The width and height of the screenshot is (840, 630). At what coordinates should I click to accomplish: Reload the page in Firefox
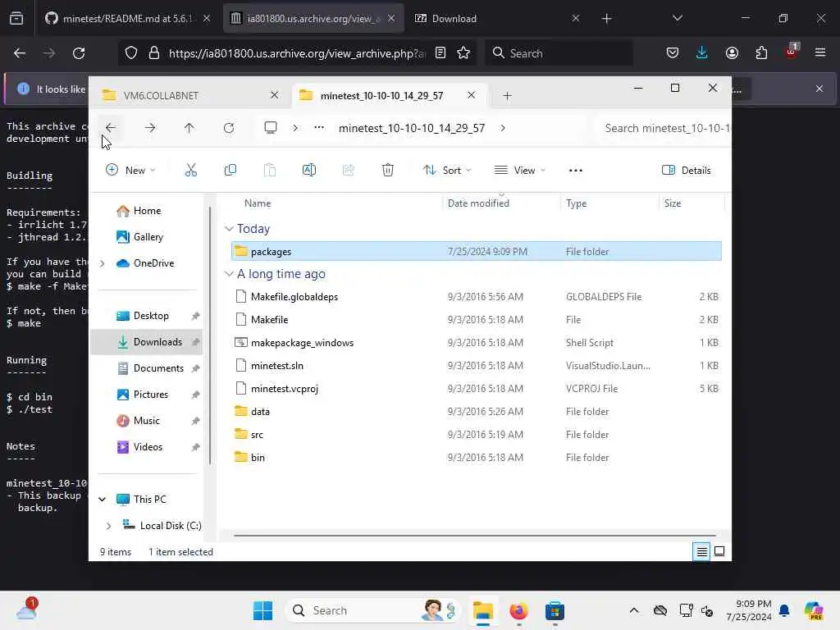coord(79,53)
